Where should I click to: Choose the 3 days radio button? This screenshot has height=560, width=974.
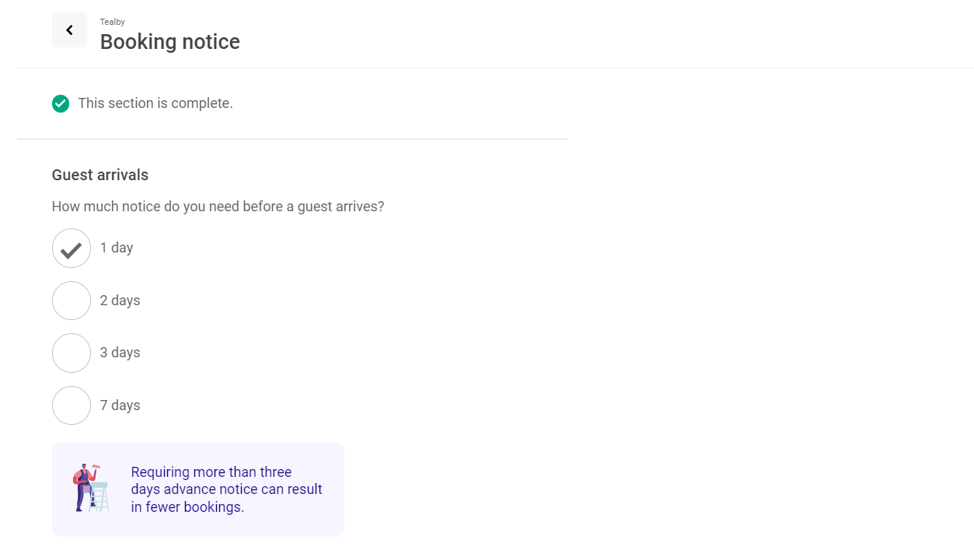(72, 353)
